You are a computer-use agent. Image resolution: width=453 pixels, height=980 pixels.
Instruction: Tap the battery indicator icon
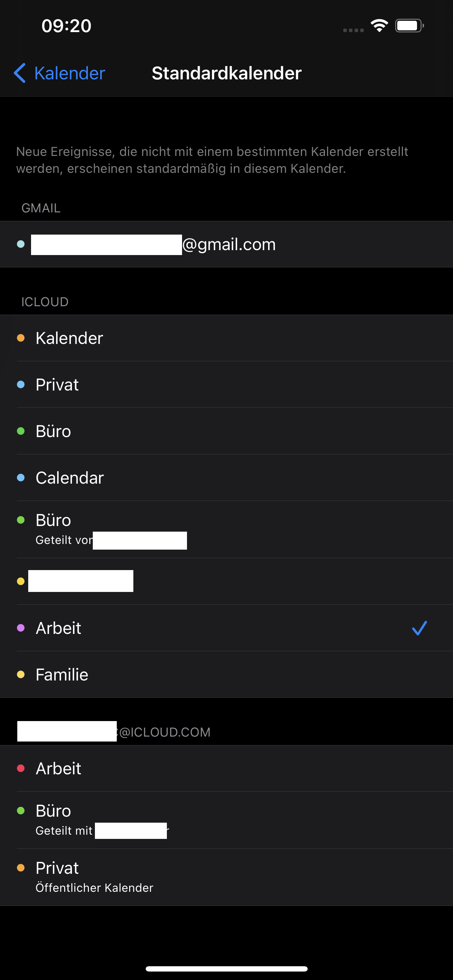point(409,26)
